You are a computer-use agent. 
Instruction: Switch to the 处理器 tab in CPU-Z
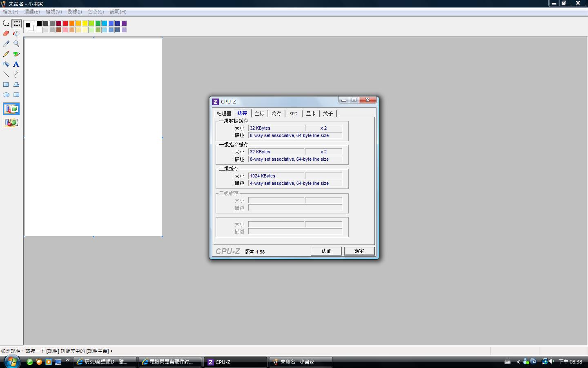click(x=224, y=114)
